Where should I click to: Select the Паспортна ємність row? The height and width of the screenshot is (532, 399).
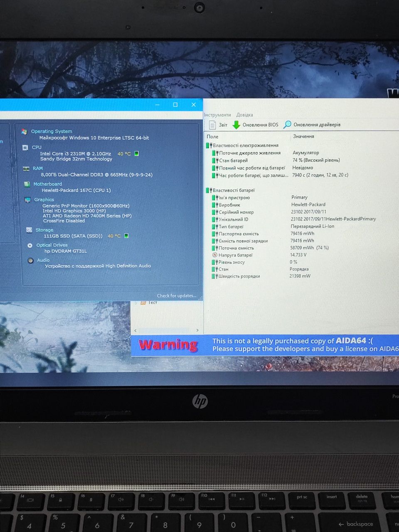click(x=263, y=234)
